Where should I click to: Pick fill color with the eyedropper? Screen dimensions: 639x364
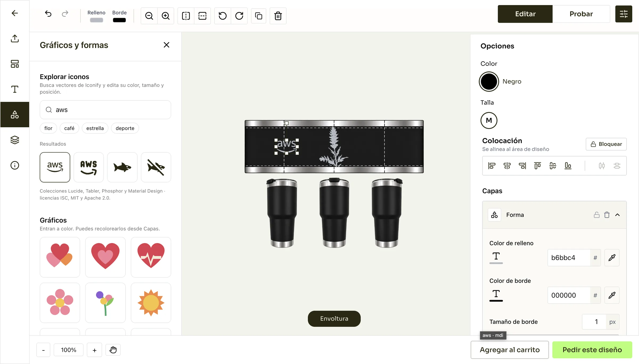[612, 257]
